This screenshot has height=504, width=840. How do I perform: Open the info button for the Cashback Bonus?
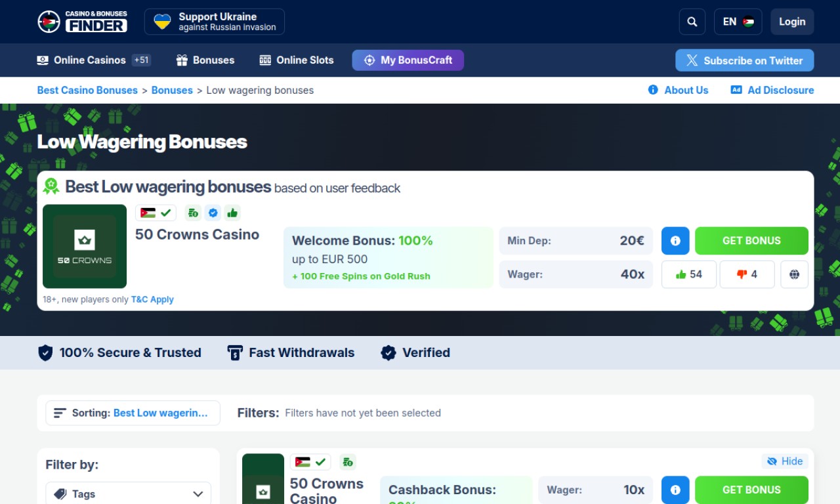675,490
